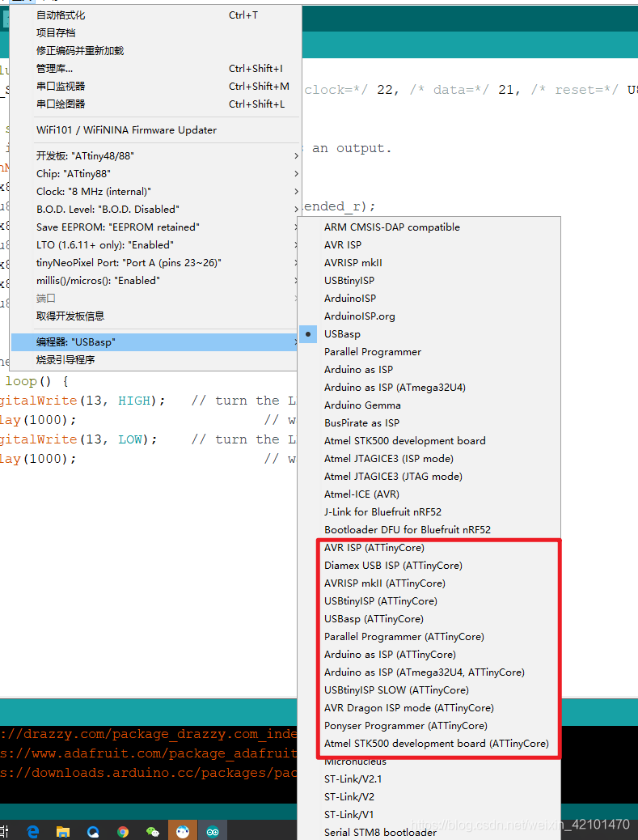Select ST-Link/V2.1 programmer

[x=430, y=779]
